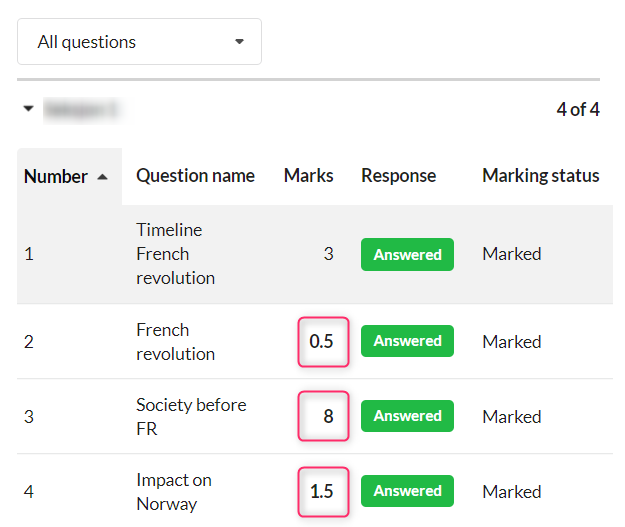Open the Timeline French revolution question row

[x=315, y=254]
